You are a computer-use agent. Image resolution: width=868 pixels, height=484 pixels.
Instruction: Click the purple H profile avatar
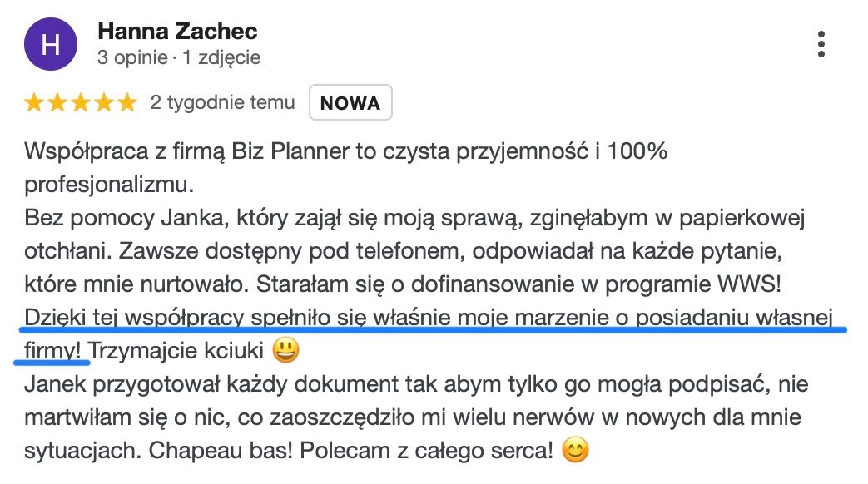point(51,44)
